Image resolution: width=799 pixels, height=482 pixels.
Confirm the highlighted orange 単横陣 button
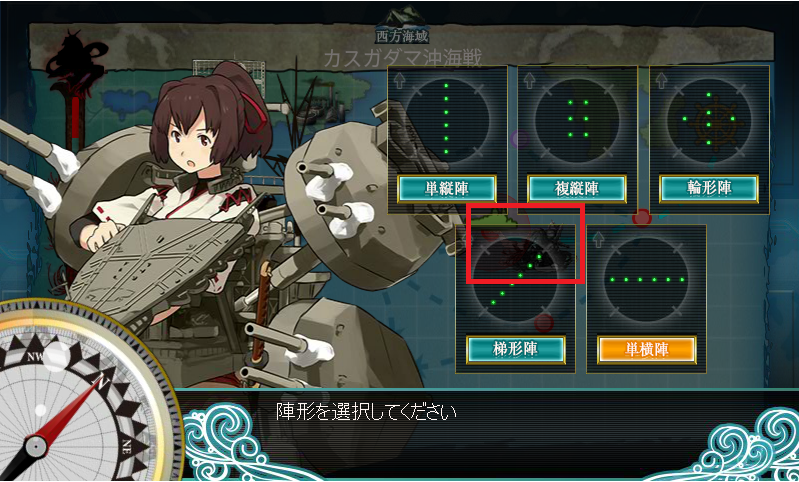click(x=647, y=350)
